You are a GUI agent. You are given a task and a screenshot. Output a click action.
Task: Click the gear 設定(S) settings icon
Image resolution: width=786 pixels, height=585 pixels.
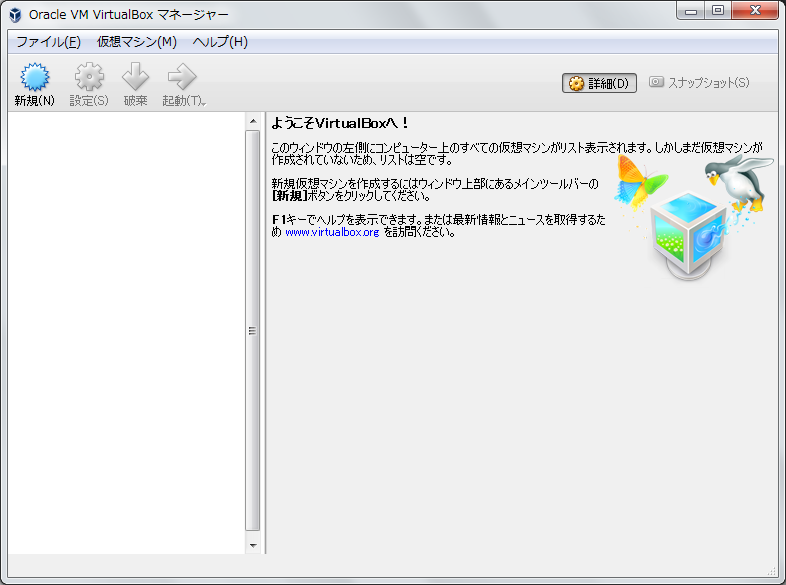pos(89,77)
